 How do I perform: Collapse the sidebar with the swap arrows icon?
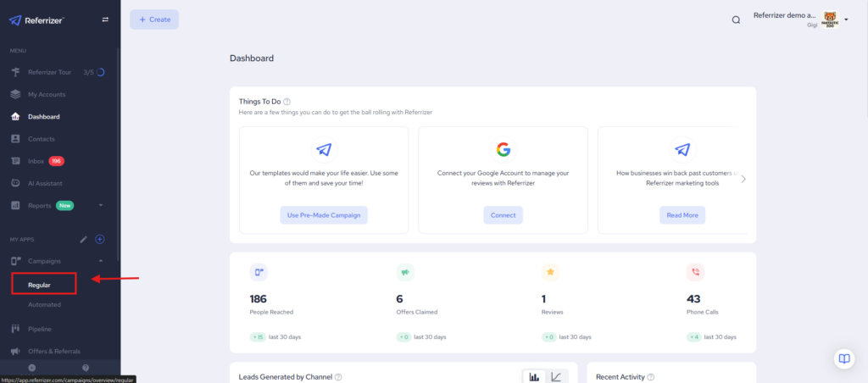[x=105, y=19]
